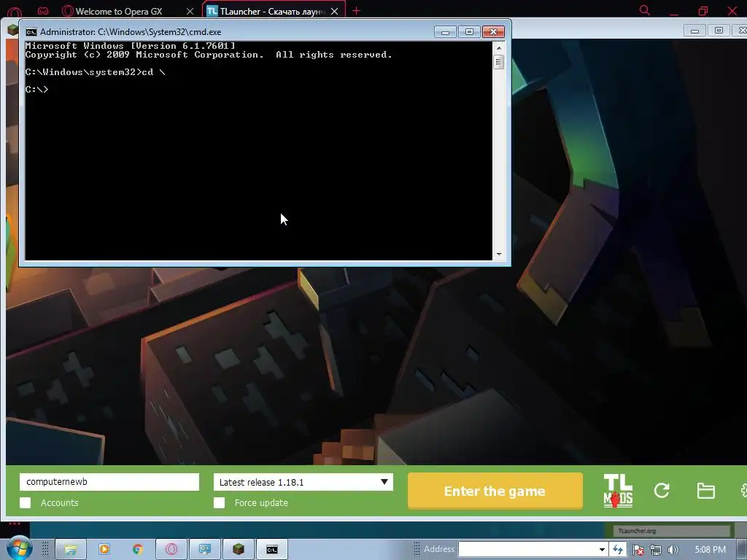This screenshot has width=747, height=560.
Task: Close the TLauncher browser tab
Action: click(334, 11)
